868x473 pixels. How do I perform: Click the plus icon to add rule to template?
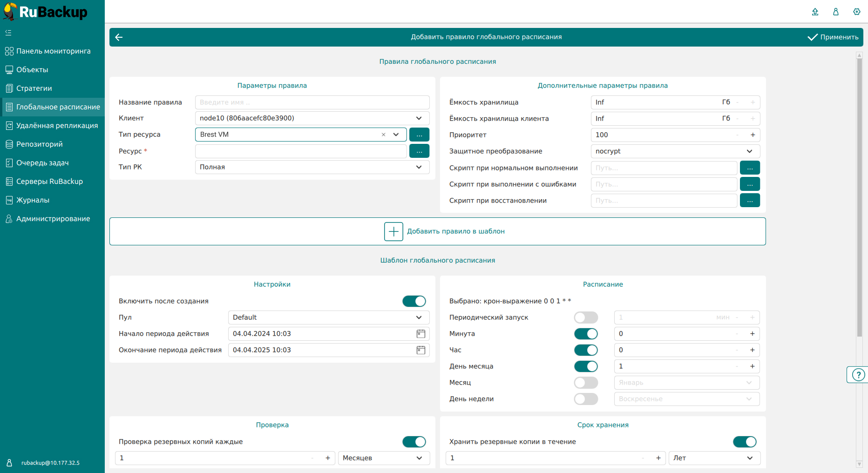coord(393,231)
